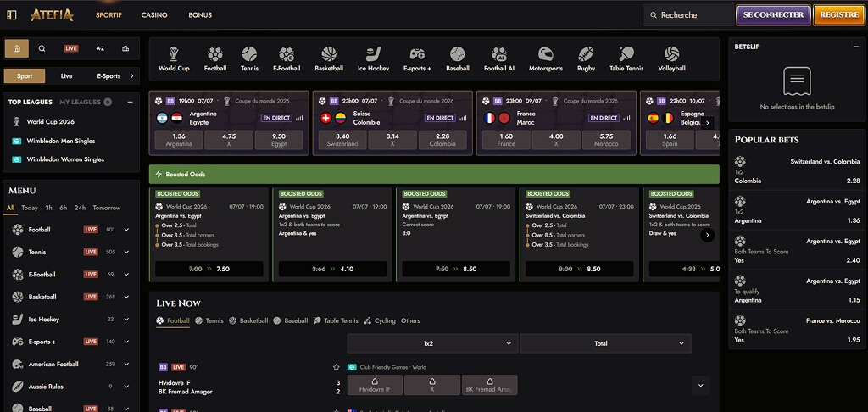The height and width of the screenshot is (412, 868).
Task: Click the Se Connecter button
Action: pos(773,15)
